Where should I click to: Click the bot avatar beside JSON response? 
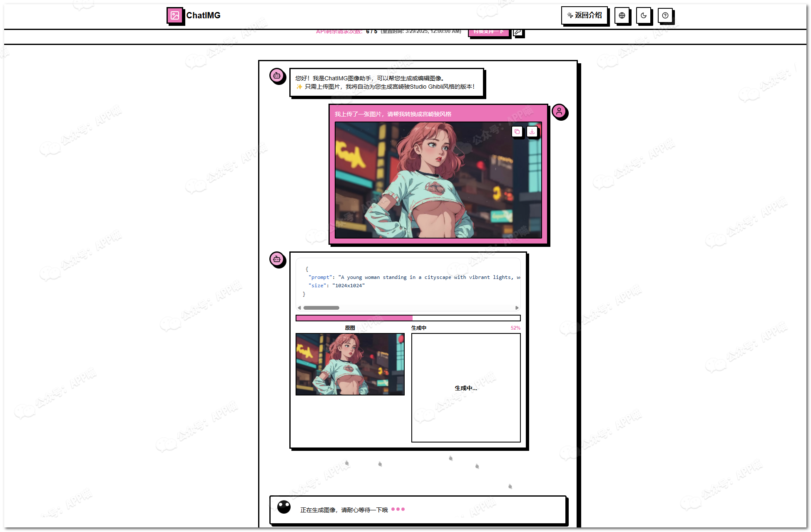point(277,259)
